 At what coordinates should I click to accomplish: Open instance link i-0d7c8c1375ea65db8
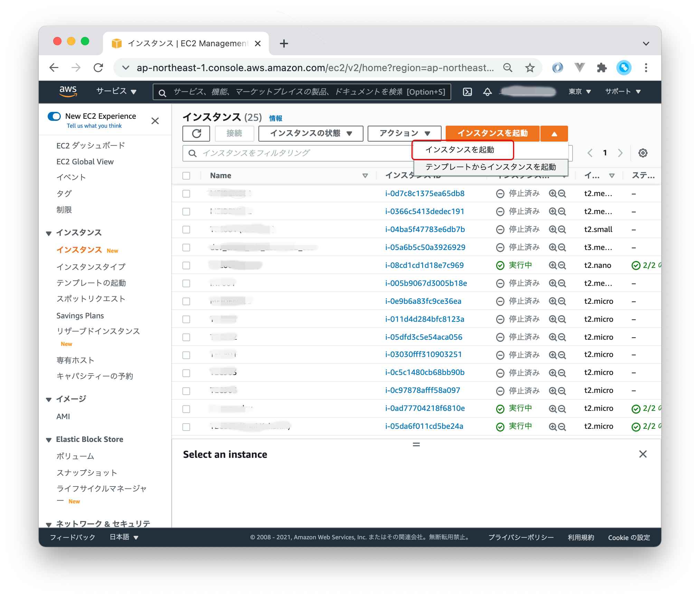click(x=425, y=194)
